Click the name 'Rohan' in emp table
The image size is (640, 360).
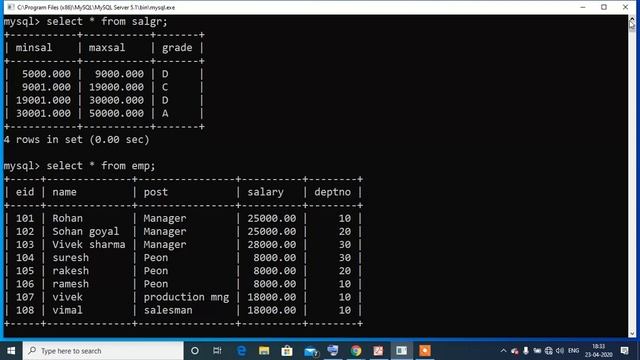pos(67,218)
